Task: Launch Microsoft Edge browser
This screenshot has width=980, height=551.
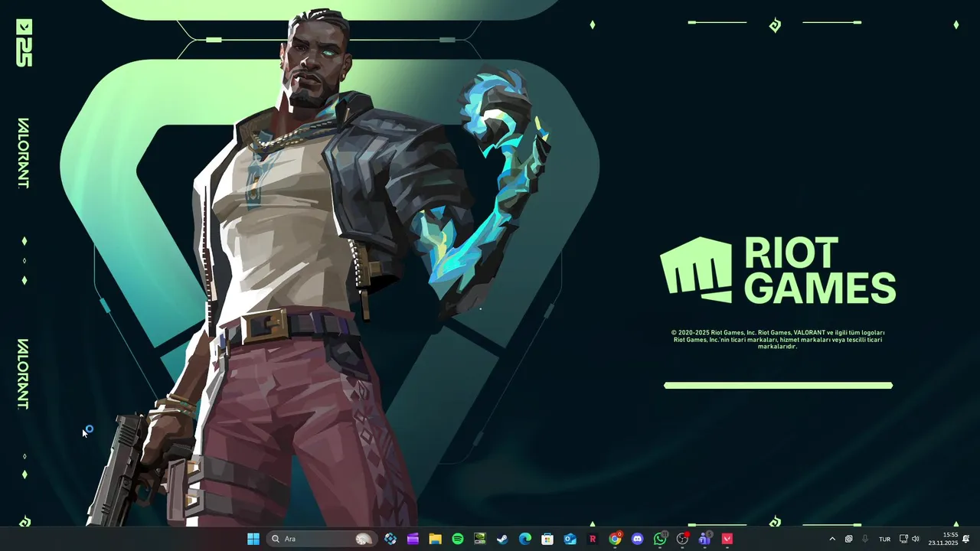Action: 525,539
